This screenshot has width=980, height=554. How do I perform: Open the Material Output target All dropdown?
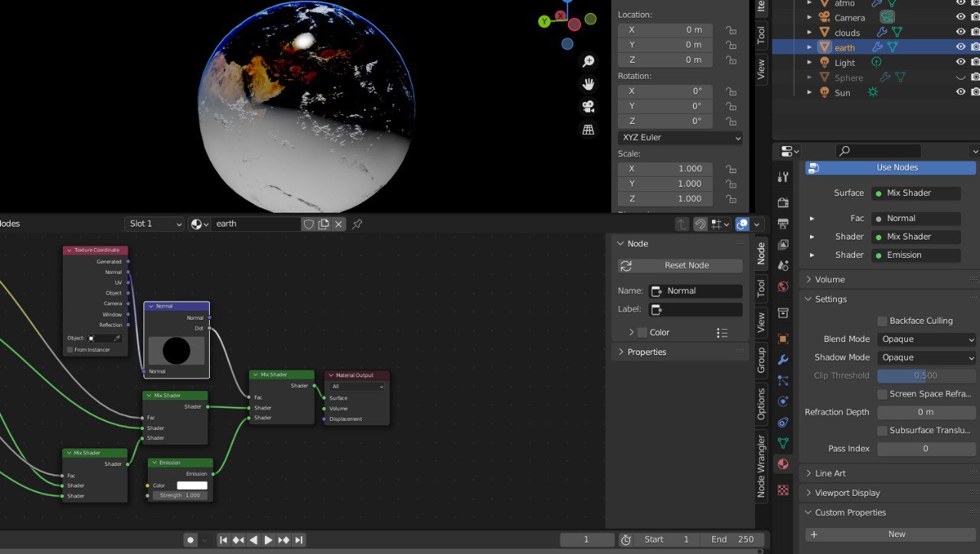pyautogui.click(x=358, y=386)
